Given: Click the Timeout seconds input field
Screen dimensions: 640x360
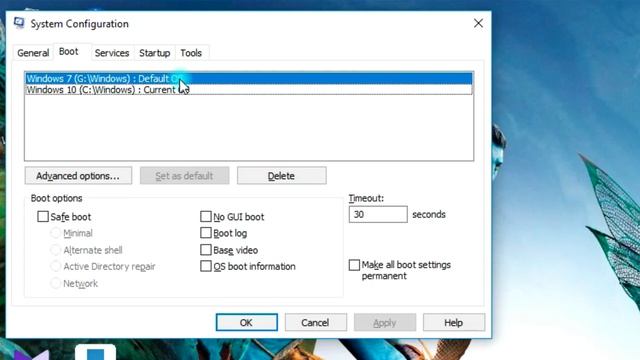Looking at the screenshot, I should point(378,214).
